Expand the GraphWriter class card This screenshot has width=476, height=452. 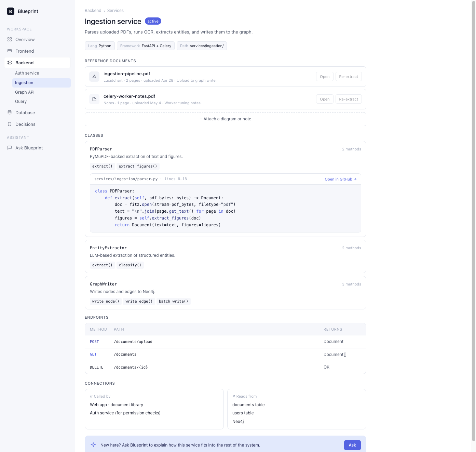[226, 293]
